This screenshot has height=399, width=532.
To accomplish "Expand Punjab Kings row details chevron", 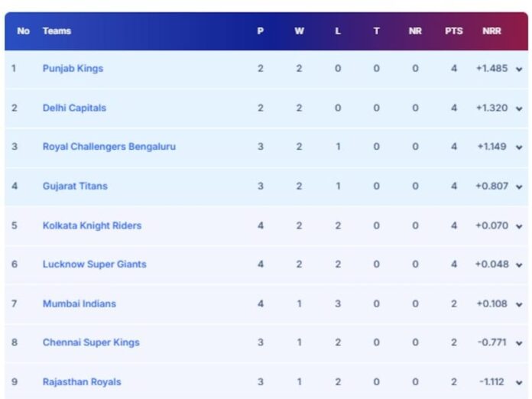I will click(519, 70).
